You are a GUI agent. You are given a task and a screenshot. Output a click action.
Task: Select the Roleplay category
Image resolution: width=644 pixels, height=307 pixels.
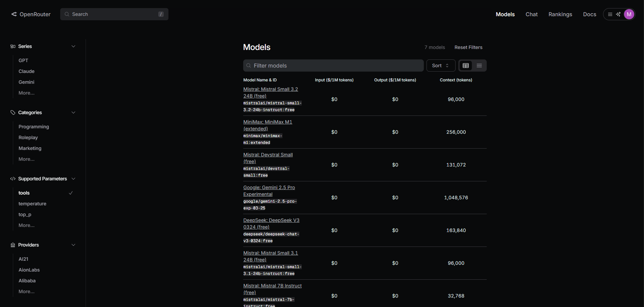click(x=28, y=137)
